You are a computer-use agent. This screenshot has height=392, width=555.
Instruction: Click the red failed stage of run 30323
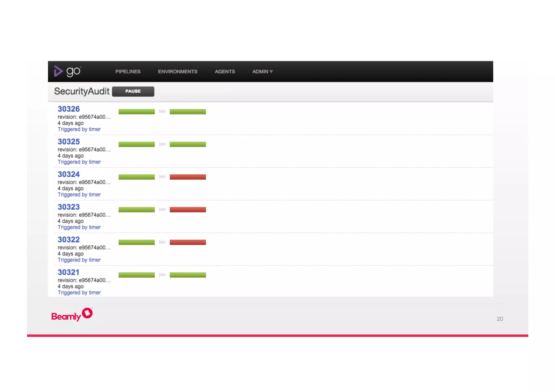pyautogui.click(x=188, y=210)
